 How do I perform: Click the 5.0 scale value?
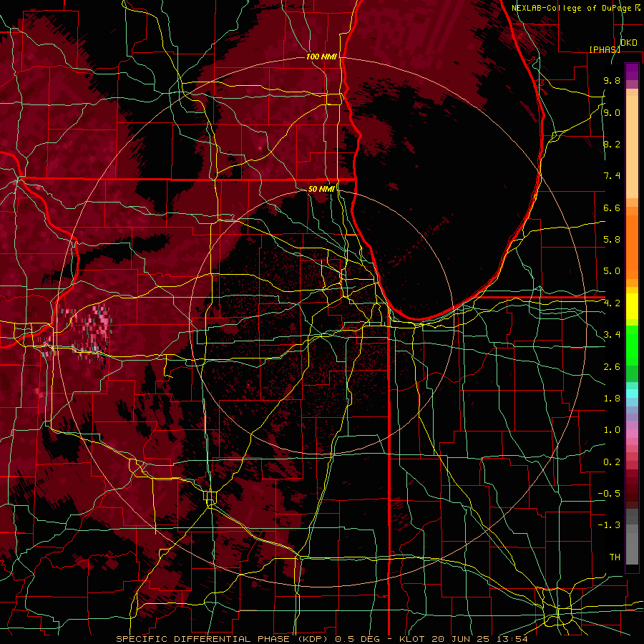point(612,271)
